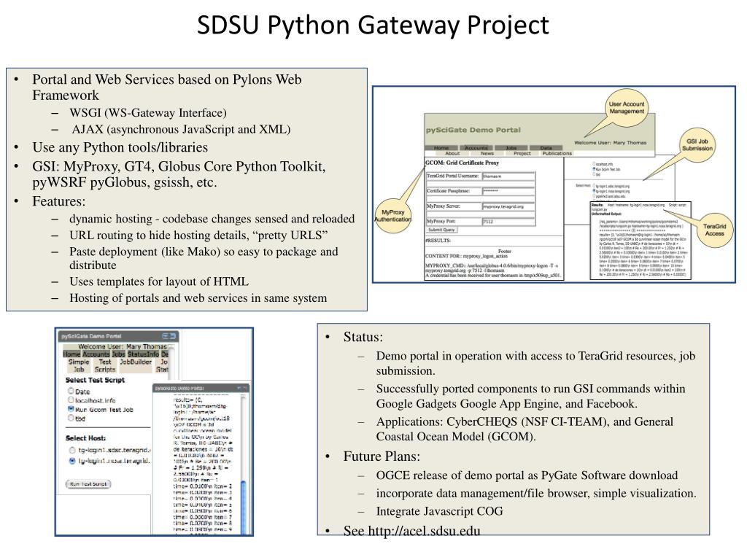The image size is (747, 560).
Task: Select the Test Scripts sub-tab
Action: pyautogui.click(x=105, y=365)
